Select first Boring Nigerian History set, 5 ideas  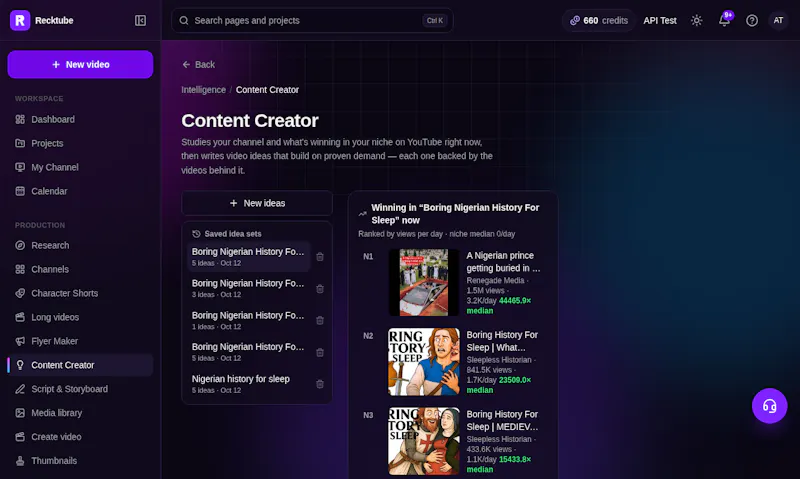coord(248,257)
